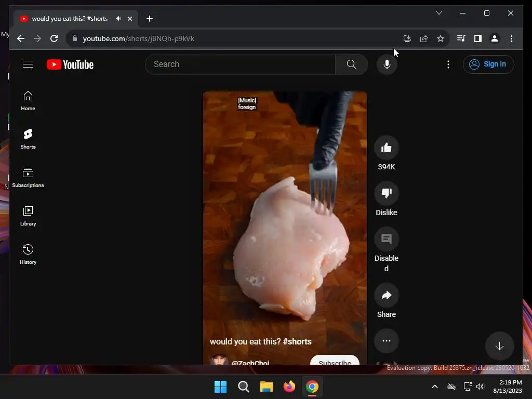Click the #shorts hashtag in title
Viewport: 532px width, 399px height.
[297, 341]
